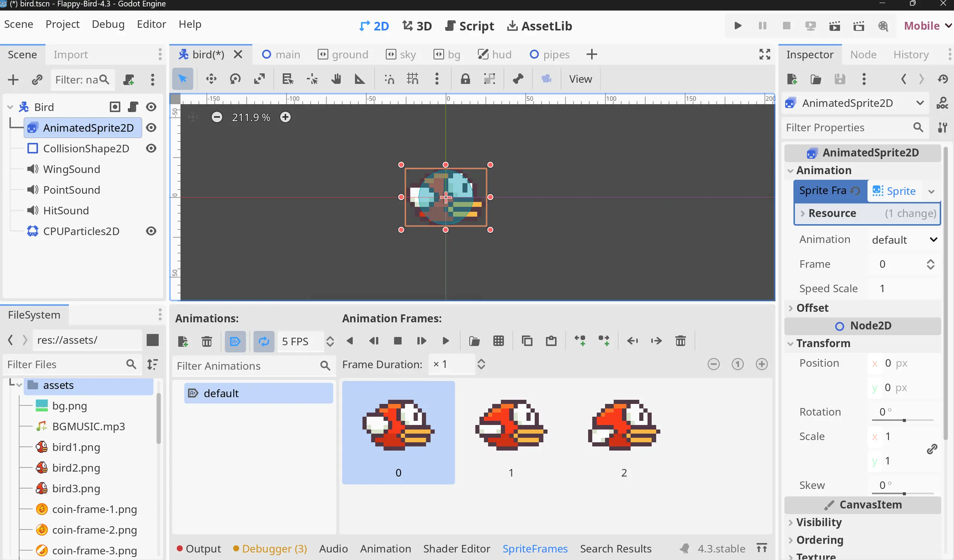This screenshot has height=560, width=954.
Task: Toggle smart snapping
Action: tap(389, 79)
